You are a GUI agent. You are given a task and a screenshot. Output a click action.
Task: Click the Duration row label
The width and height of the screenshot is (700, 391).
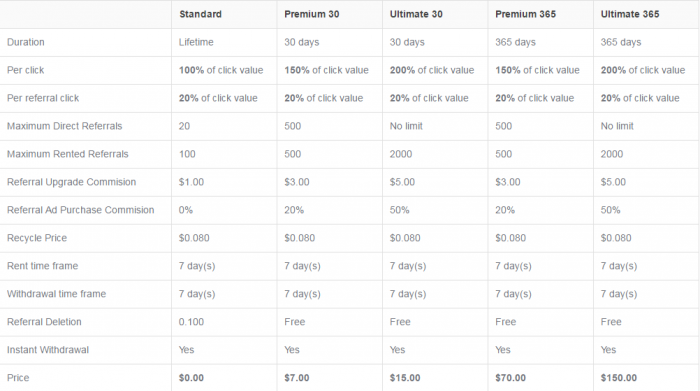[x=25, y=42]
